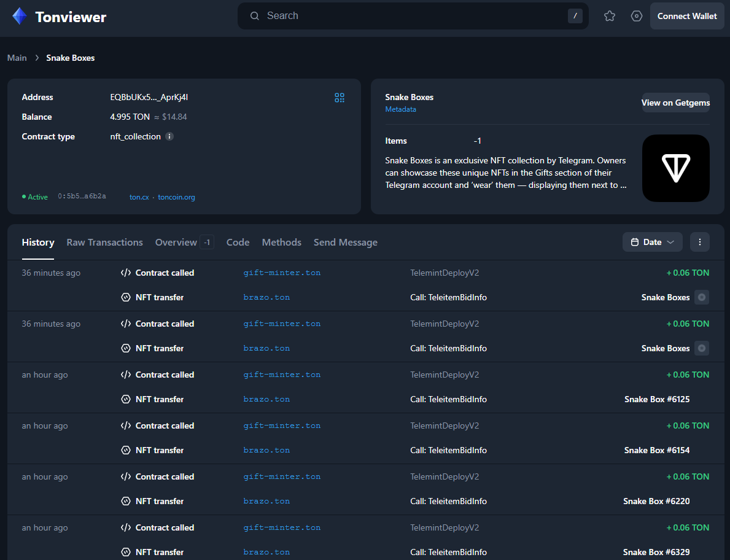
Task: Expand the Date filter dropdown
Action: pos(652,242)
